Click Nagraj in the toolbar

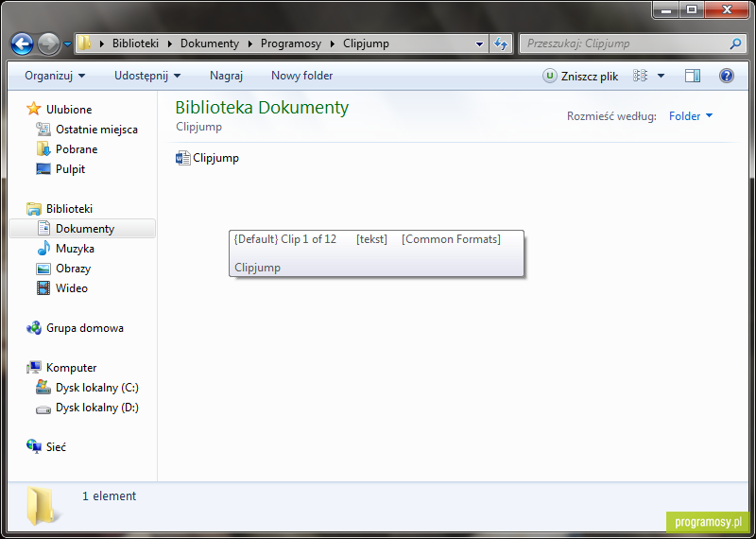[226, 76]
